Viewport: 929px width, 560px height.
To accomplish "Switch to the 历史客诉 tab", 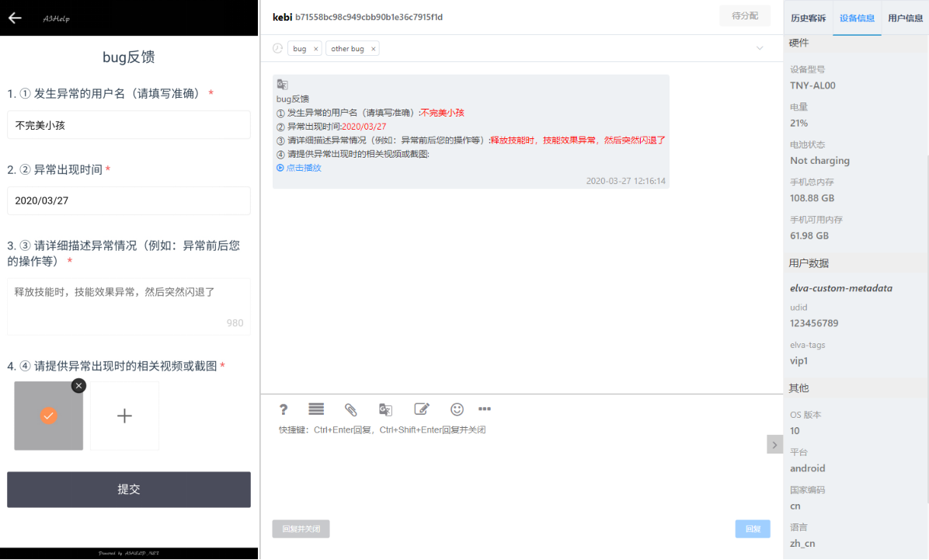I will [808, 19].
